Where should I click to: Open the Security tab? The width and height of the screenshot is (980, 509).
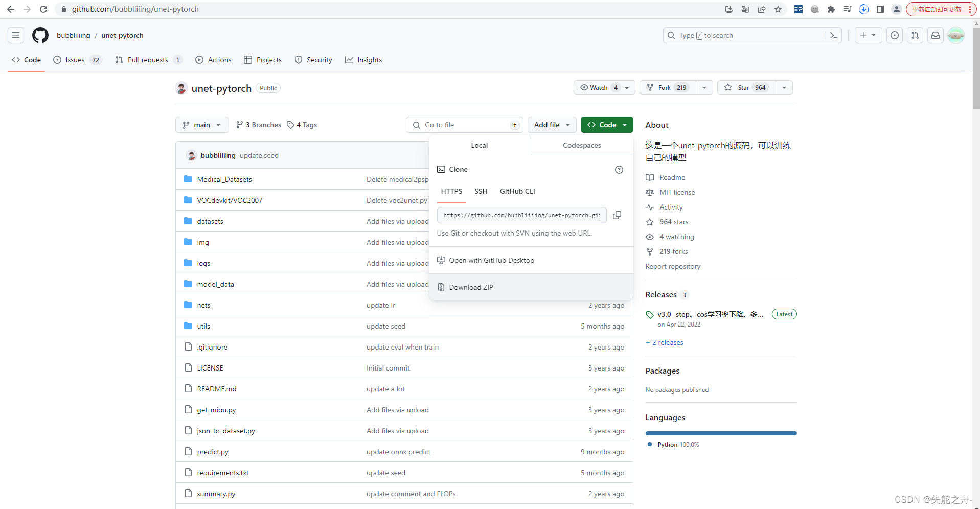[313, 60]
